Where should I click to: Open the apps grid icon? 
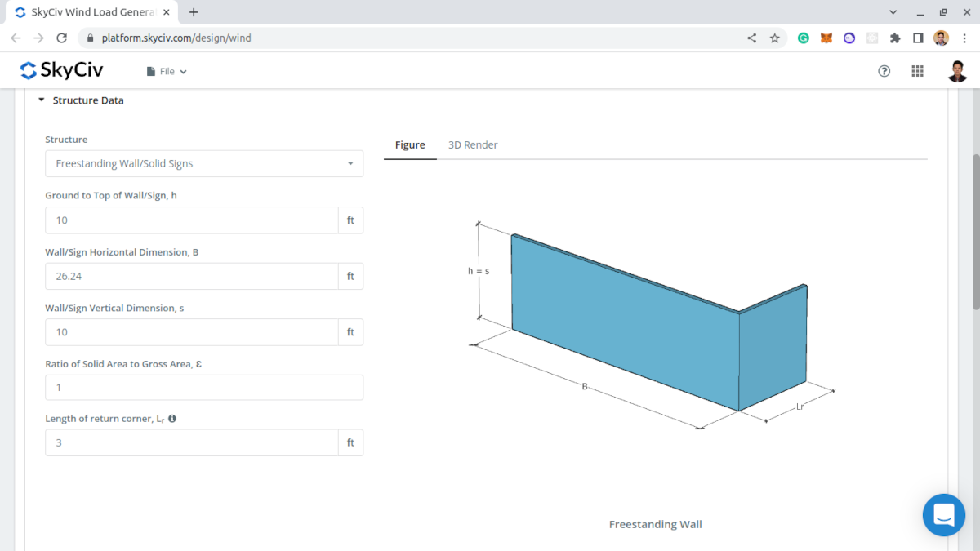pos(917,71)
